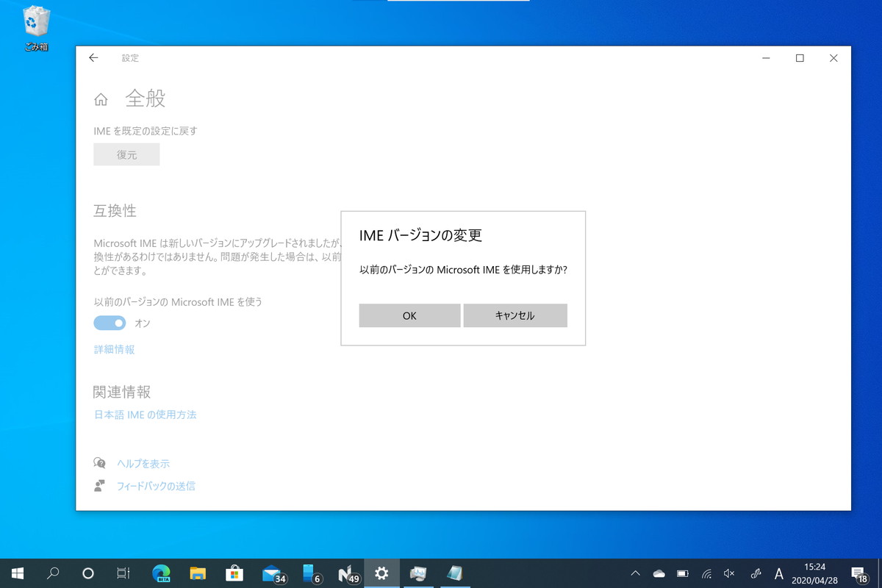Return to Settings home via the house icon
Screen dimensions: 882x588
pos(99,98)
